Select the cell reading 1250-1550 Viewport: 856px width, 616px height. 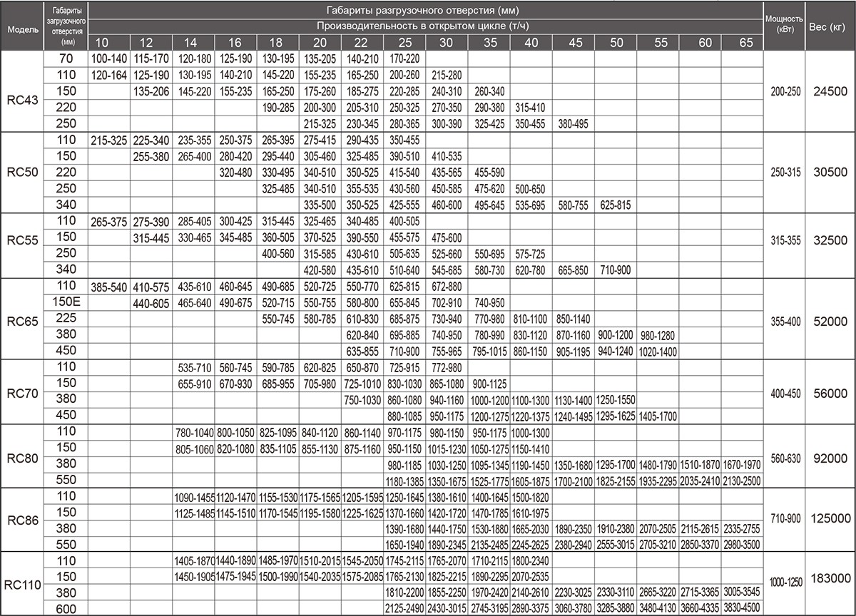pyautogui.click(x=615, y=399)
